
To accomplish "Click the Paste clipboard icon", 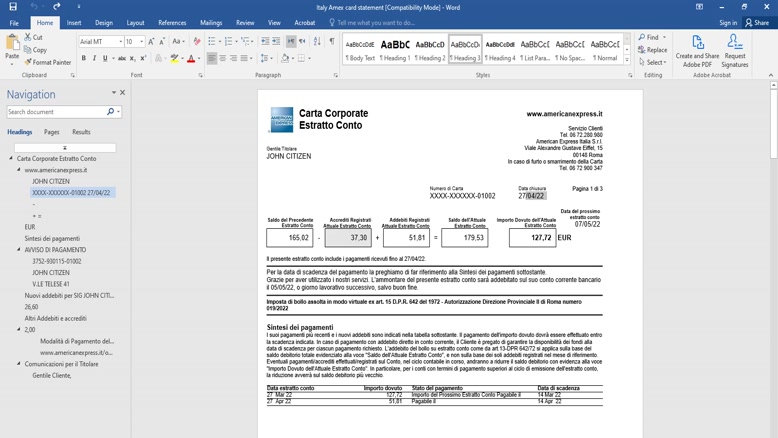I will (x=12, y=46).
